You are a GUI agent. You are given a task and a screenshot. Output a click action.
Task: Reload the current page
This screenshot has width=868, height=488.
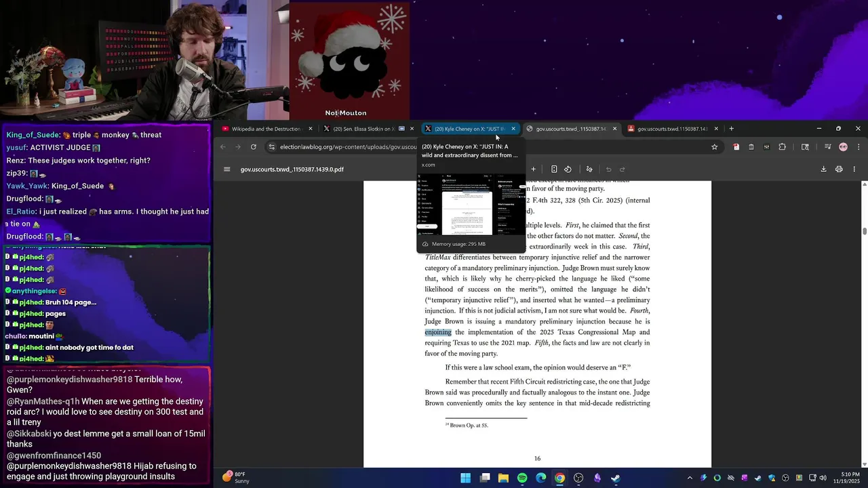(254, 147)
